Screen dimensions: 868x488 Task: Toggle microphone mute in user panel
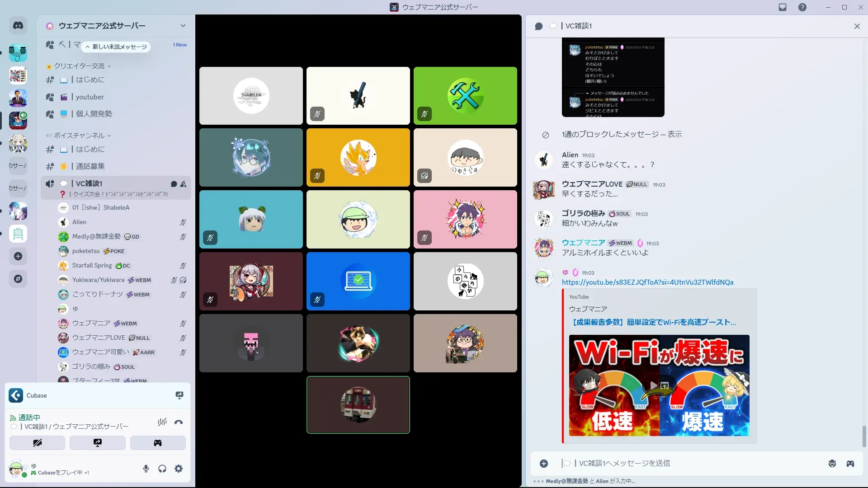point(146,469)
